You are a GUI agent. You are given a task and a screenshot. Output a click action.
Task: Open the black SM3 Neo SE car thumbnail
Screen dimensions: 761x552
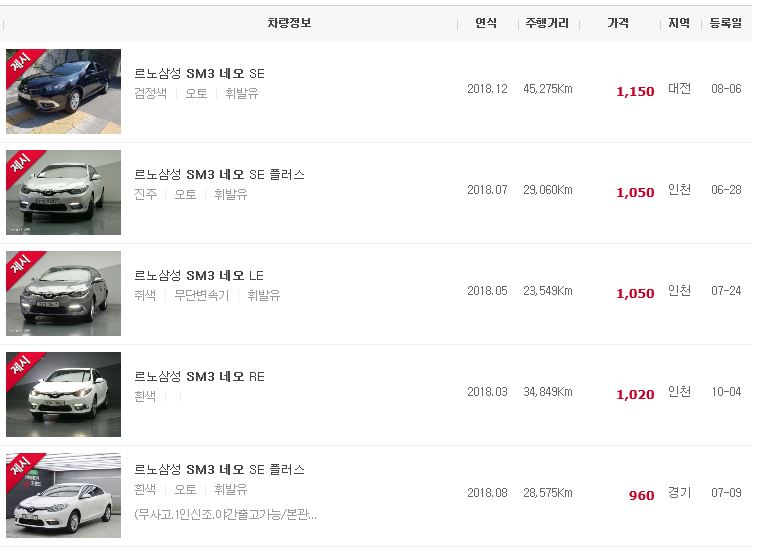tap(64, 91)
